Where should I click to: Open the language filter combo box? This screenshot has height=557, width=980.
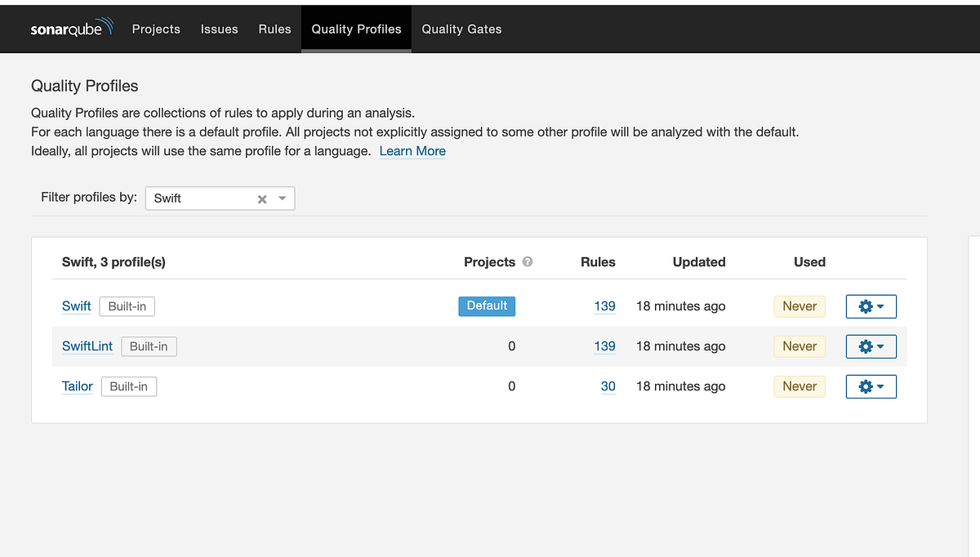pyautogui.click(x=212, y=198)
